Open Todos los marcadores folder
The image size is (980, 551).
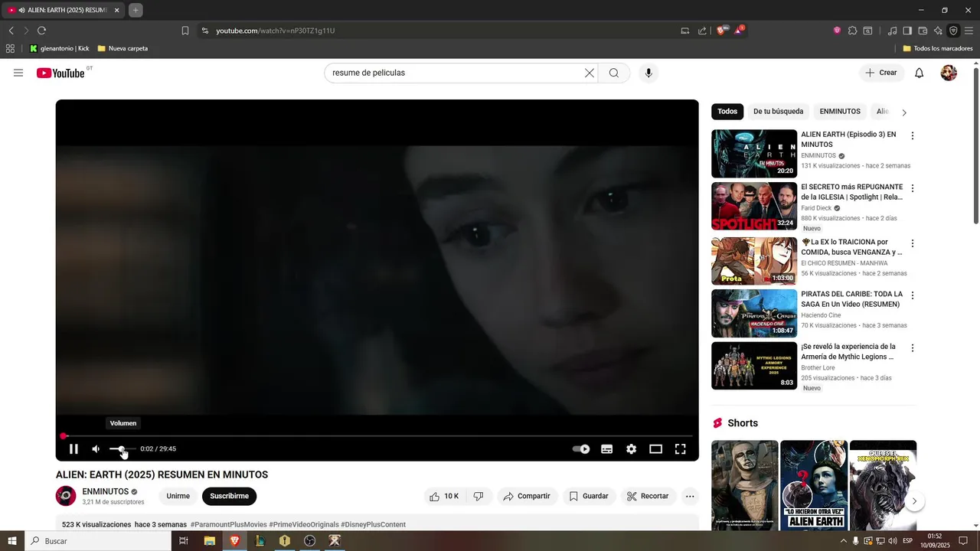pos(938,48)
